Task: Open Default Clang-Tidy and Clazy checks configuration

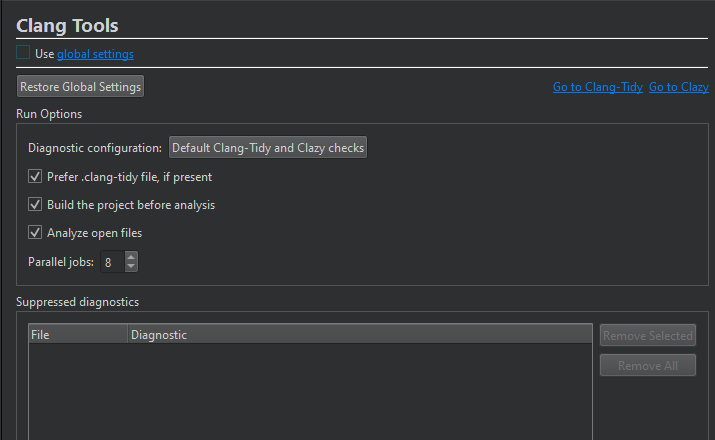Action: (x=268, y=148)
